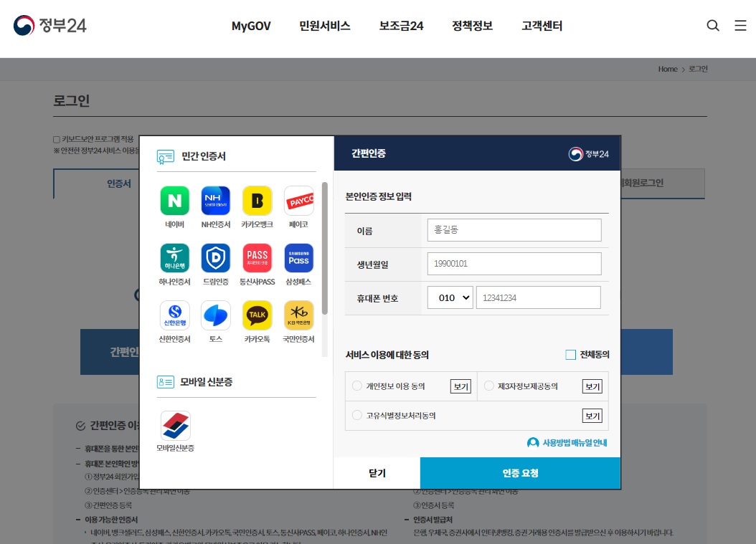This screenshot has height=544, width=756.
Task: Select the 모바일신분증 icon
Action: (x=175, y=426)
